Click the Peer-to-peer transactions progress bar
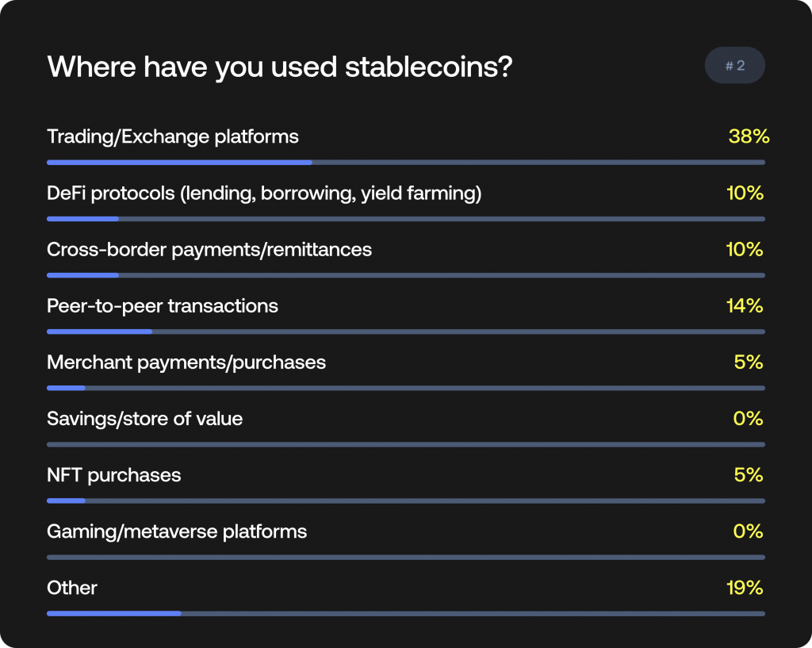The image size is (812, 648). point(405,332)
